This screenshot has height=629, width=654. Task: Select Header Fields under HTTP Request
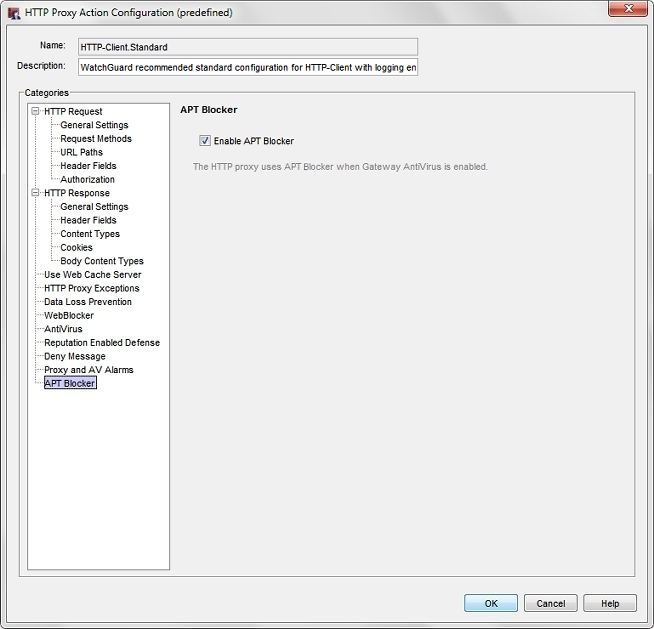[88, 166]
